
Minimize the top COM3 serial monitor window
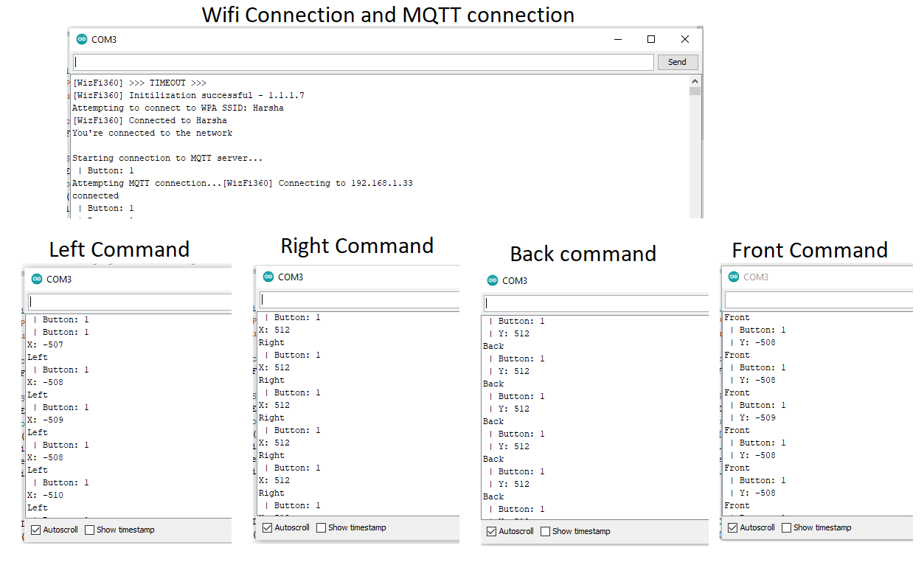click(617, 40)
